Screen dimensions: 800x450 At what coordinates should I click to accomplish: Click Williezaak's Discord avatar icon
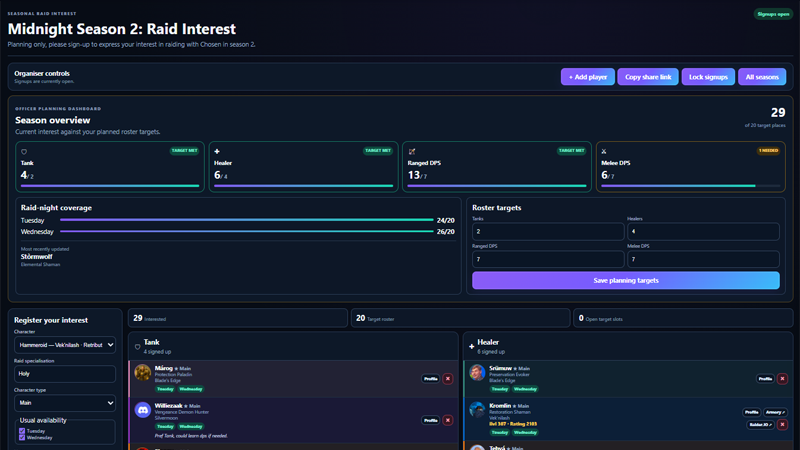coord(142,410)
